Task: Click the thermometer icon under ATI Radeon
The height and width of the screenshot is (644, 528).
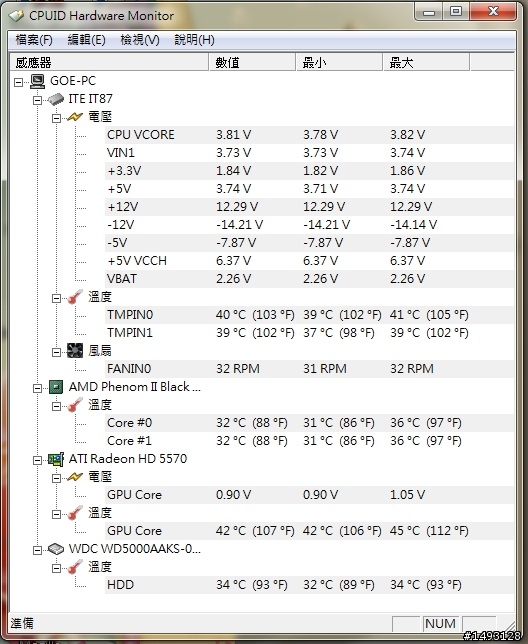Action: point(75,513)
